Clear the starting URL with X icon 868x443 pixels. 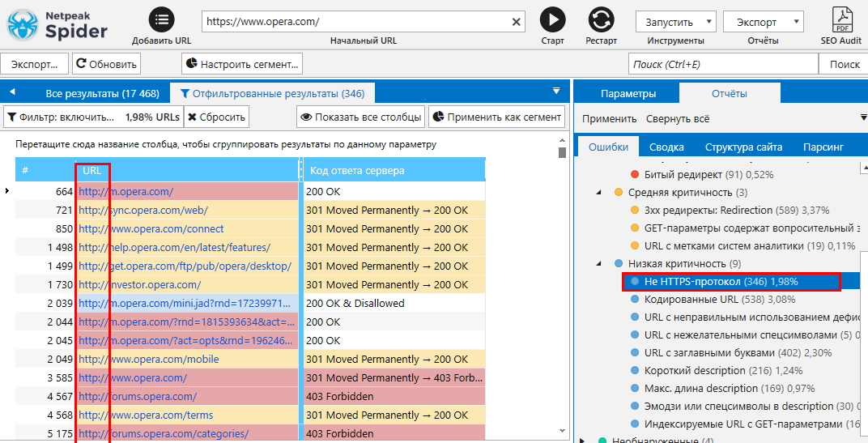pos(516,22)
